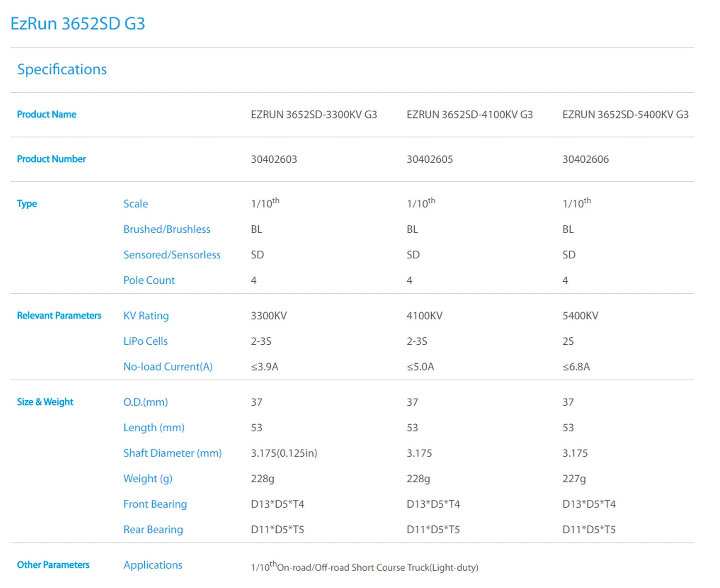720x588 pixels.
Task: Click the Product Name row label
Action: click(46, 114)
